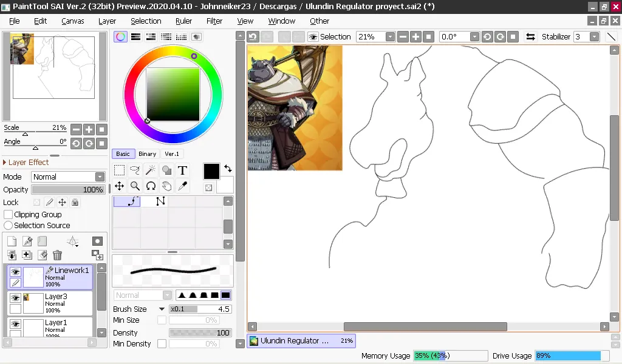This screenshot has height=364, width=622.
Task: Toggle lock all for layer
Action: click(x=75, y=203)
